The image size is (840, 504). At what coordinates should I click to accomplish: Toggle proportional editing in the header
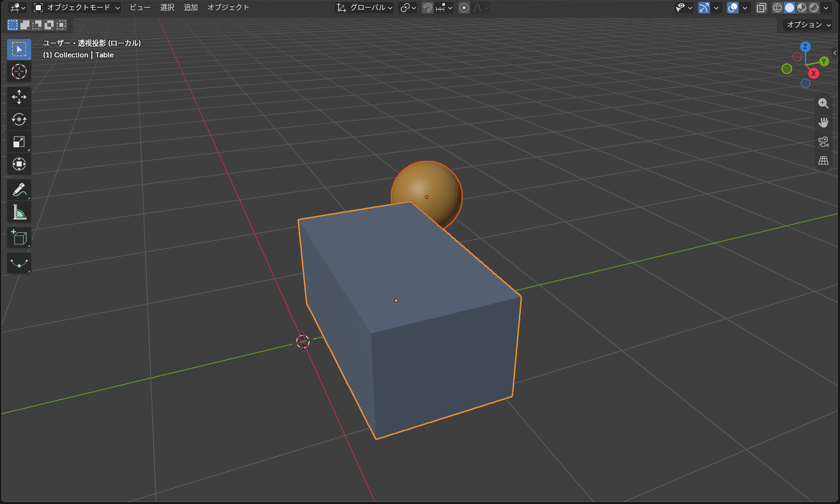click(x=464, y=8)
